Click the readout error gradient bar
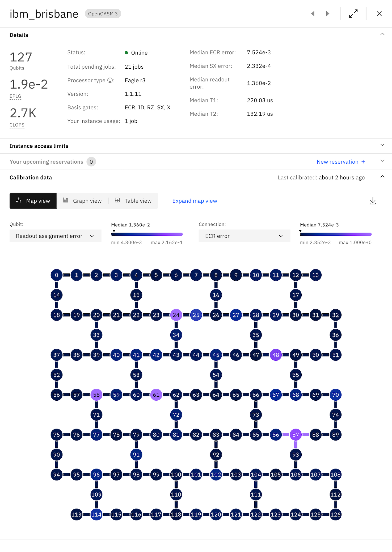This screenshot has height=552, width=392. [x=147, y=234]
